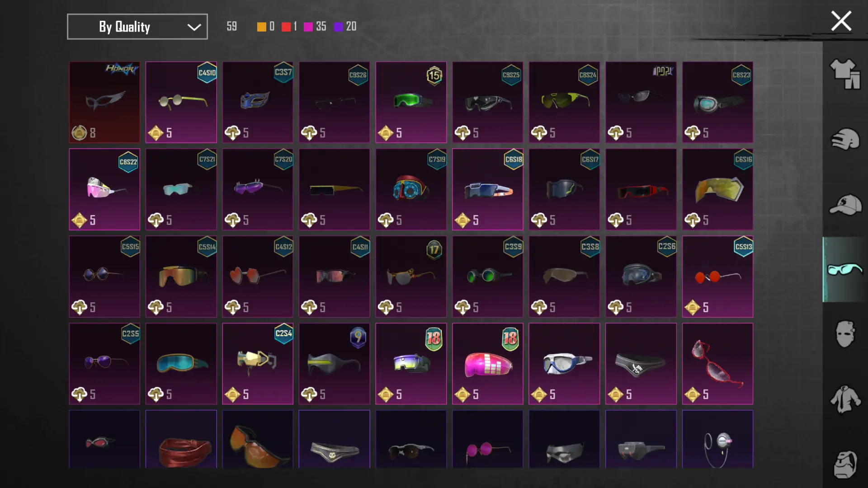The height and width of the screenshot is (488, 868).
Task: Filter by pink quality count 35
Action: [x=315, y=27]
